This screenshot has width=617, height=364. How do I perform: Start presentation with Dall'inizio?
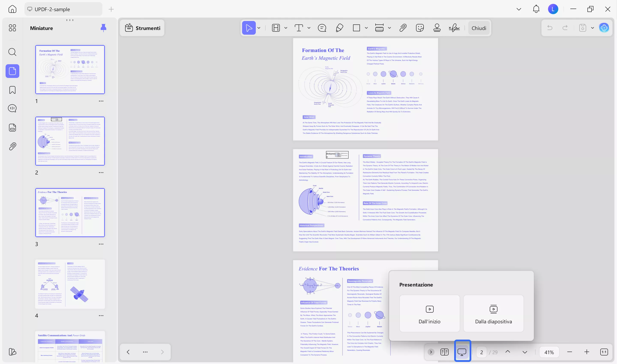429,314
